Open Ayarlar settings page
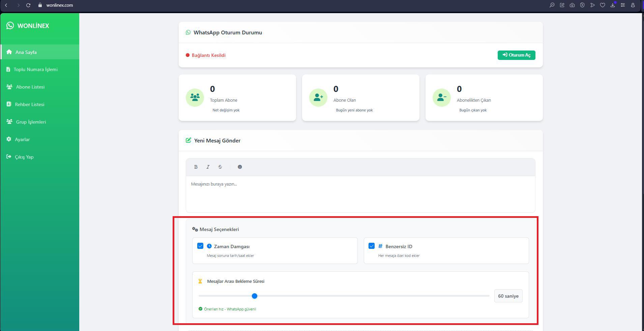 (x=22, y=139)
